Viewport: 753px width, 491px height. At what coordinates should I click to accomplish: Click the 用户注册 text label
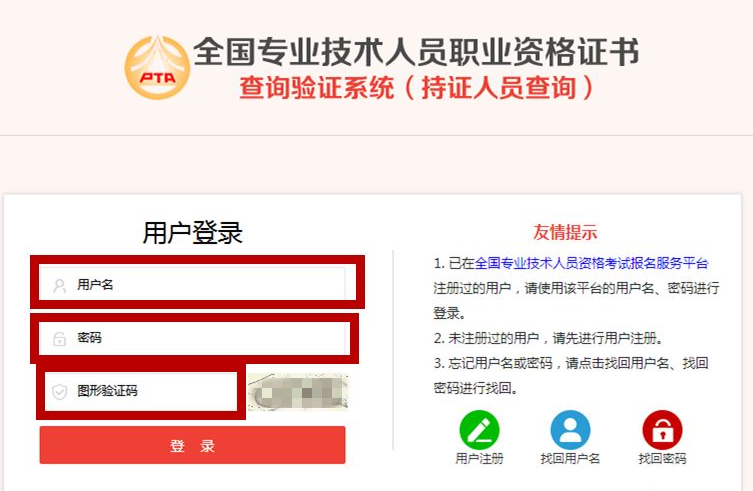(479, 458)
